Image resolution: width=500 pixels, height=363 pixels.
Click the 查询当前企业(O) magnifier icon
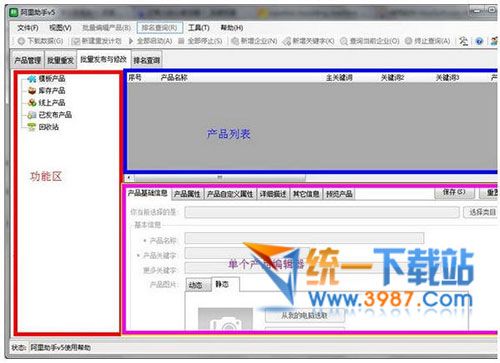coord(344,41)
